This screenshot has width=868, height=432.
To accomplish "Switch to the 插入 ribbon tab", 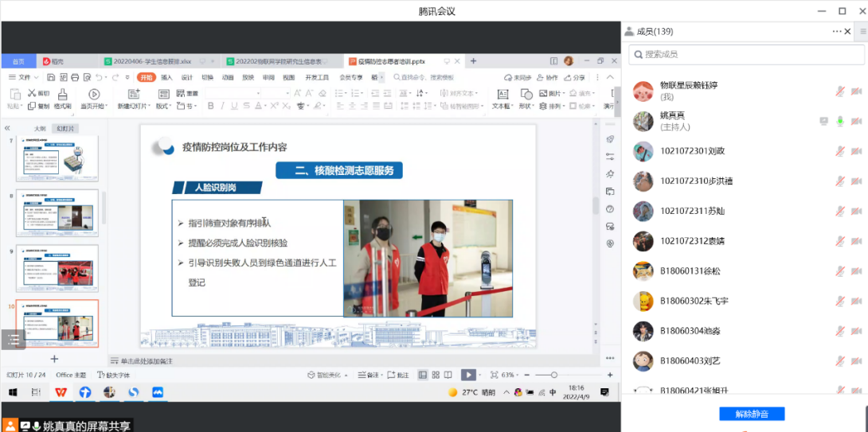I will point(166,77).
